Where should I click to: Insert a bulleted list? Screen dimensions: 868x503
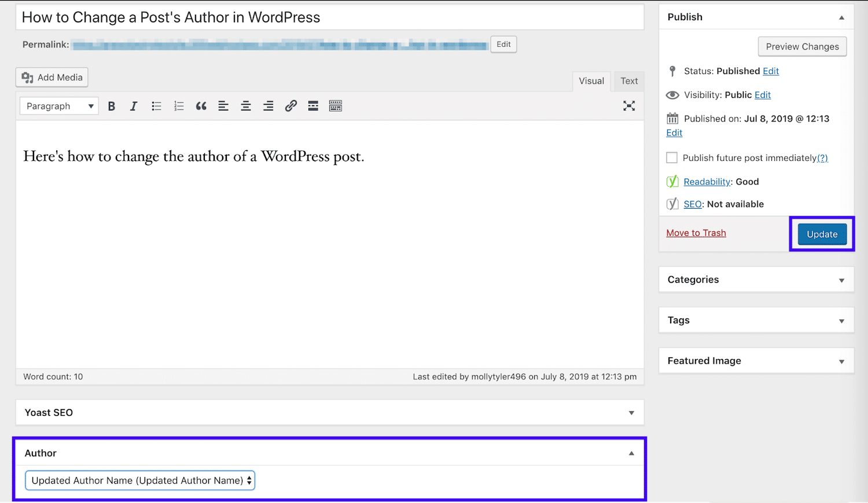click(156, 105)
